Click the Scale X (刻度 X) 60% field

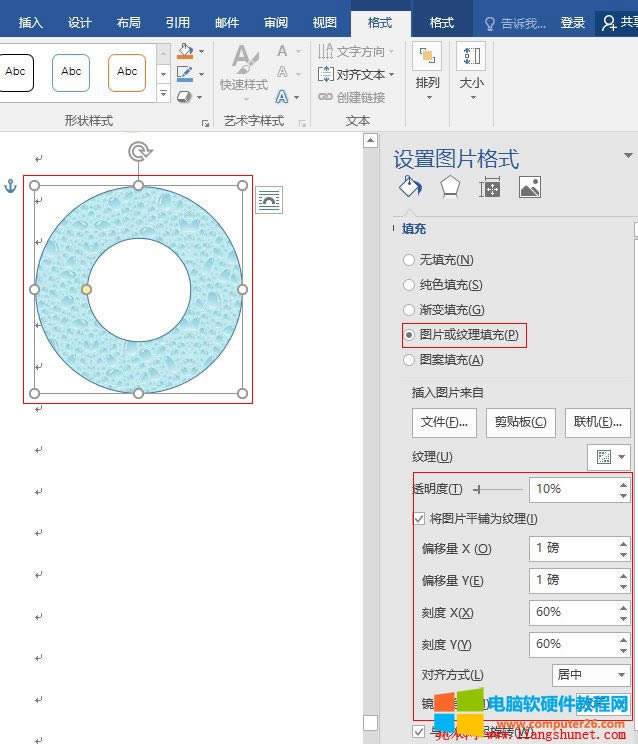coord(573,612)
